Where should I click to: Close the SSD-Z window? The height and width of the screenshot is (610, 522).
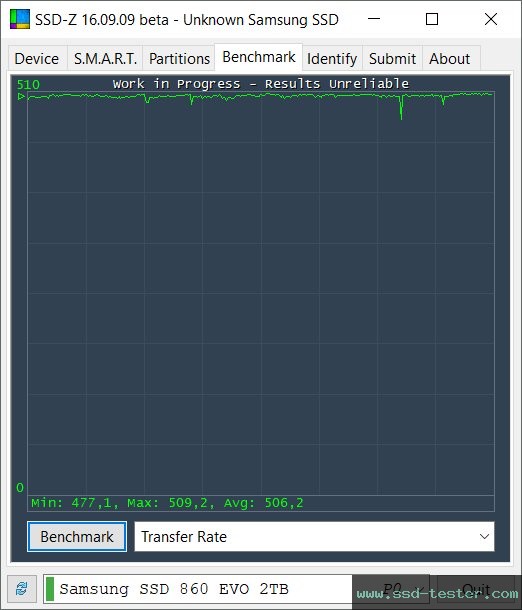click(x=491, y=19)
